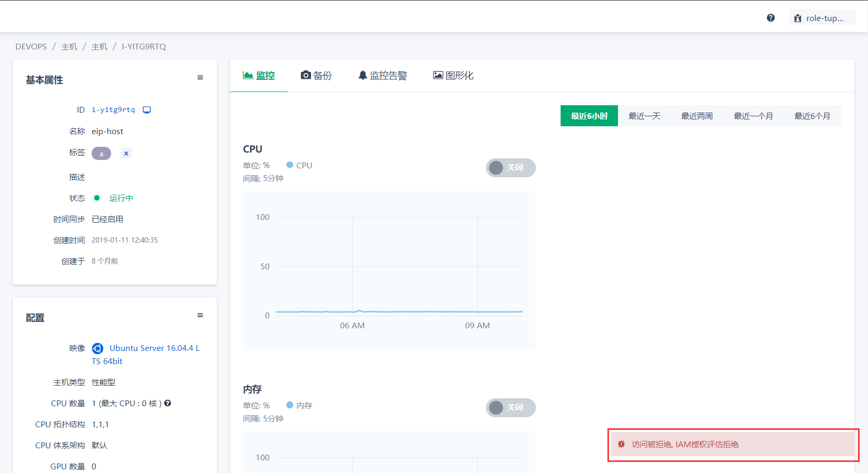
Task: Click the CPU 数量 help tooltip icon
Action: pyautogui.click(x=168, y=404)
